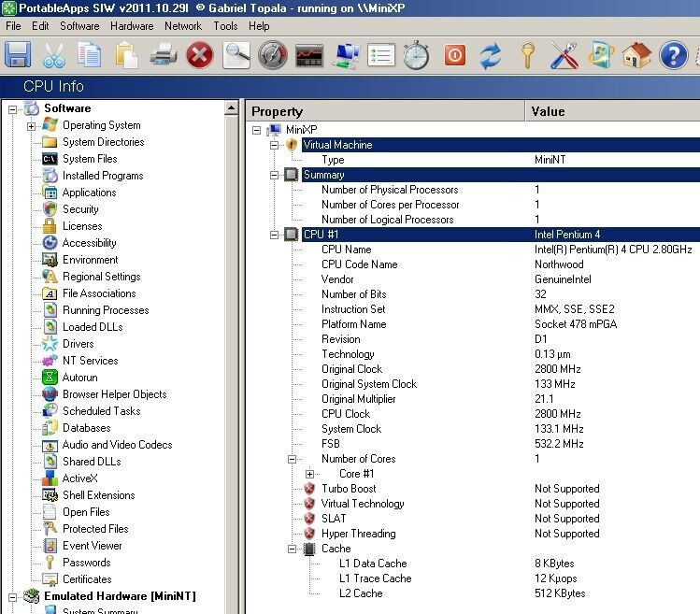700x614 pixels.
Task: Click the Print toolbar icon
Action: pos(163,55)
